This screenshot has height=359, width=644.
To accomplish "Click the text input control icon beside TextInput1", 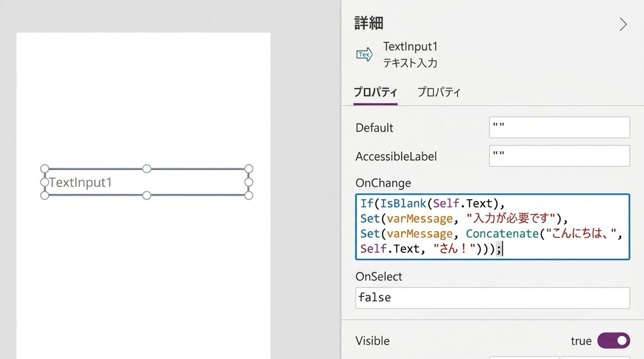I will pyautogui.click(x=364, y=54).
